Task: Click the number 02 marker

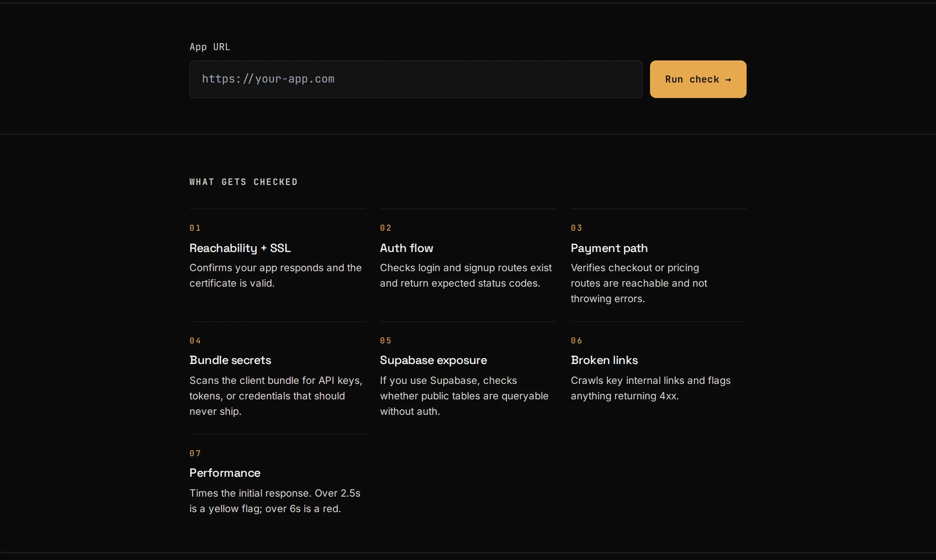Action: [385, 228]
